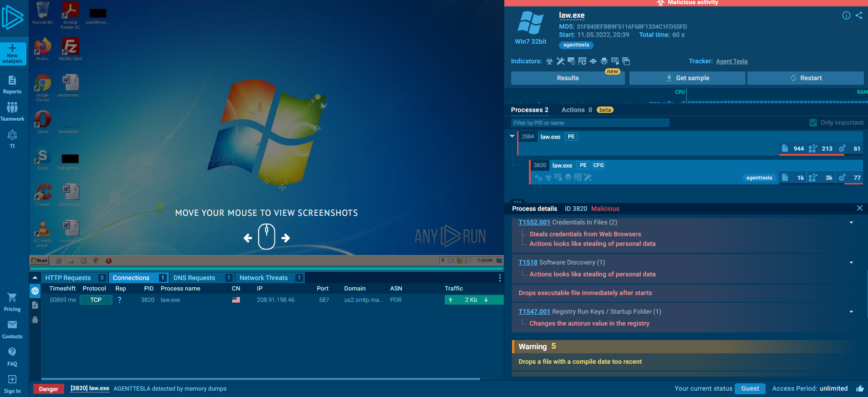Switch to the DNS Requests tab
The width and height of the screenshot is (868, 397).
202,278
